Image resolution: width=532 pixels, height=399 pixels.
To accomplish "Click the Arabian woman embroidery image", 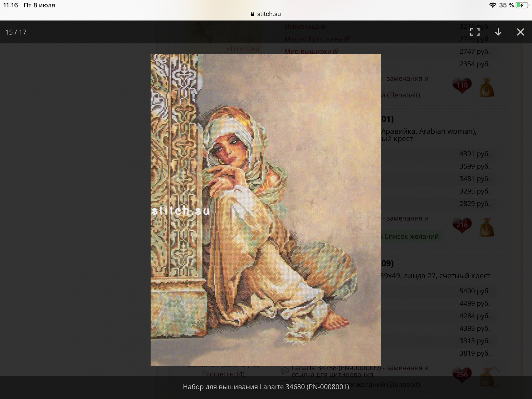I will click(266, 210).
